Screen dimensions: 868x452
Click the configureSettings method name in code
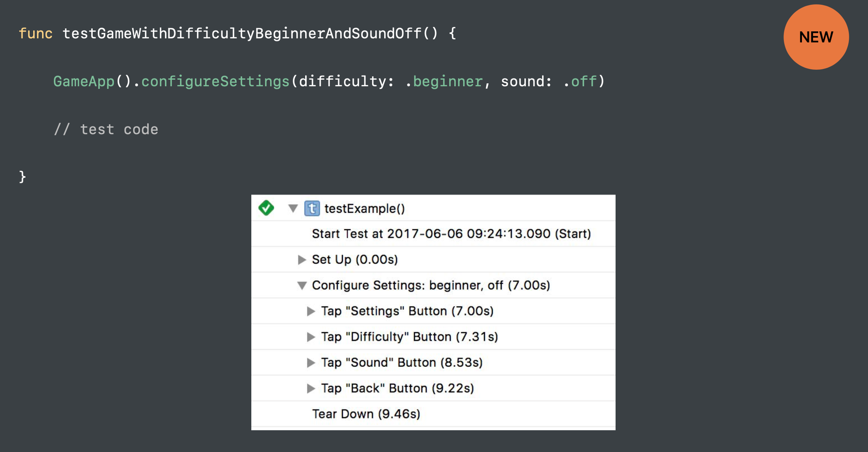pos(215,81)
